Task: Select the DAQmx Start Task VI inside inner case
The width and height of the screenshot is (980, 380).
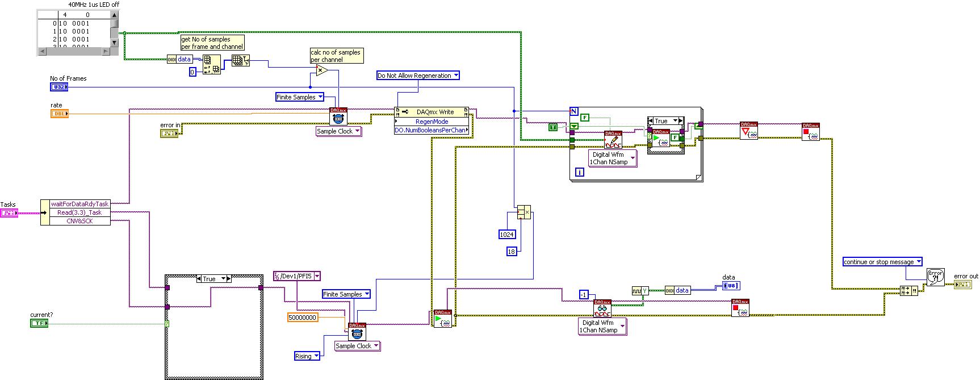Action: 661,138
